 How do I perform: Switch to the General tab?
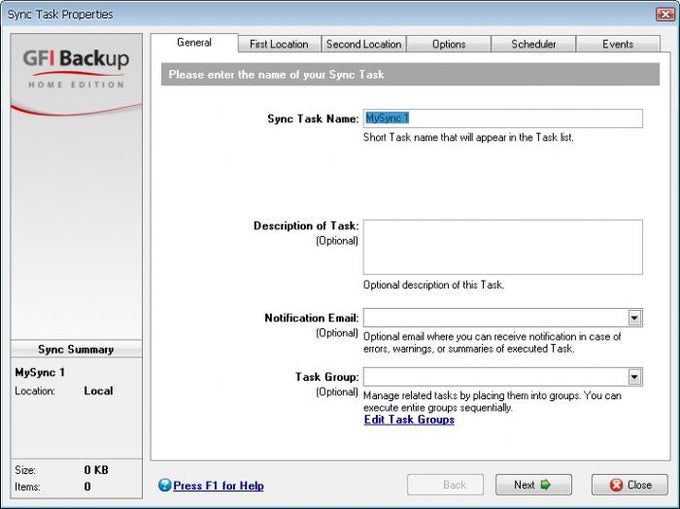(x=194, y=42)
